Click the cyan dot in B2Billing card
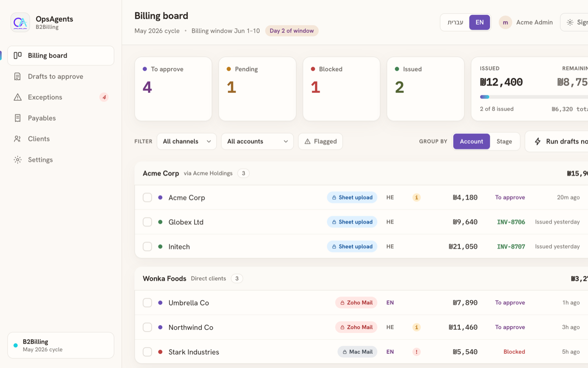The image size is (588, 368). [16, 345]
